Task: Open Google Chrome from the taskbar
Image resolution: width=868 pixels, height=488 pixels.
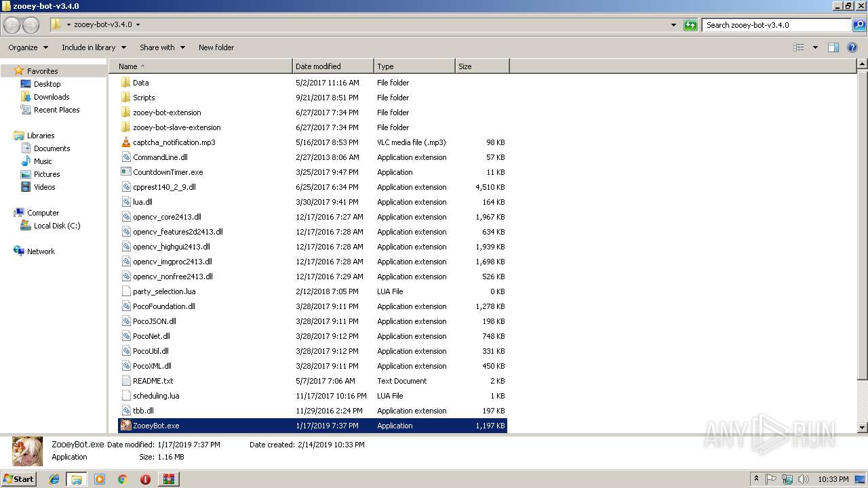Action: click(x=122, y=479)
